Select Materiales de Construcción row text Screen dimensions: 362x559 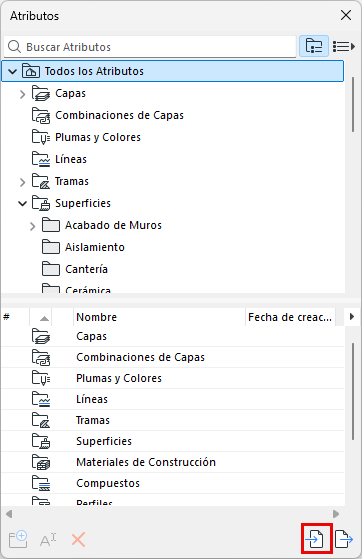pyautogui.click(x=146, y=462)
